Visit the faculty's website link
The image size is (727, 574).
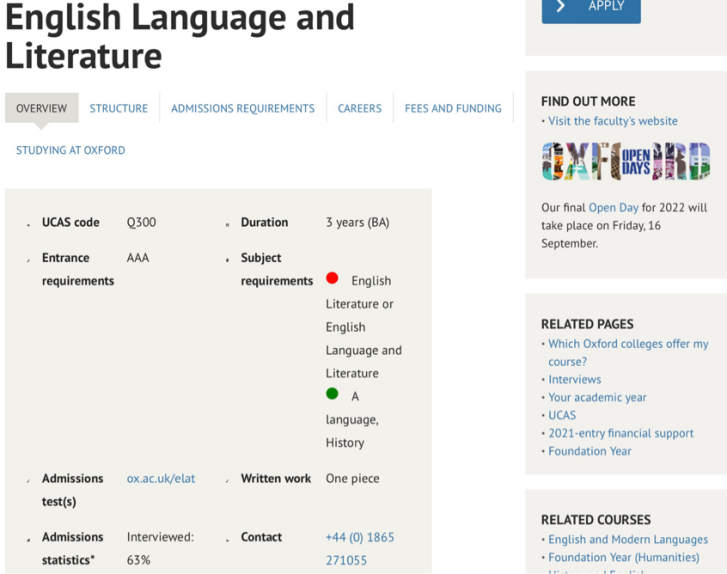tap(612, 121)
